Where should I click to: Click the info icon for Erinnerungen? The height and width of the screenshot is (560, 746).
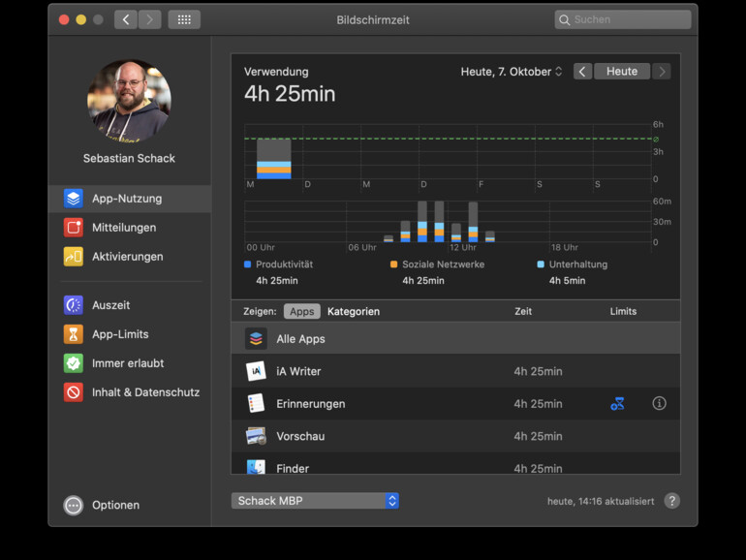point(659,403)
